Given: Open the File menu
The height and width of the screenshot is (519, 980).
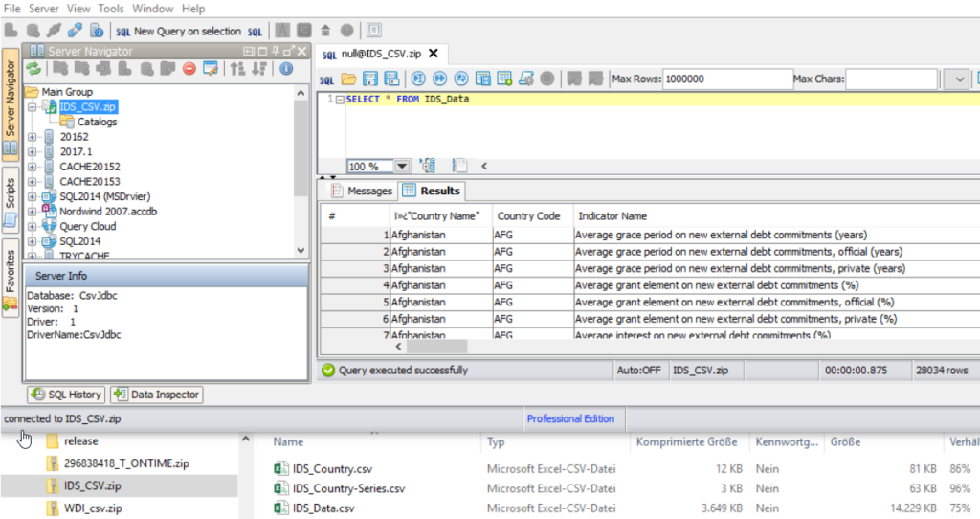Looking at the screenshot, I should (11, 9).
